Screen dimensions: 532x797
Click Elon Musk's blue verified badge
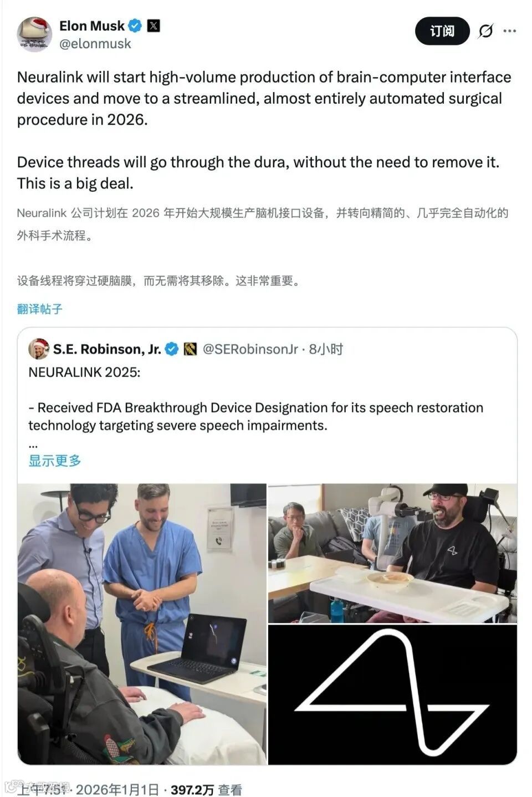pyautogui.click(x=135, y=25)
